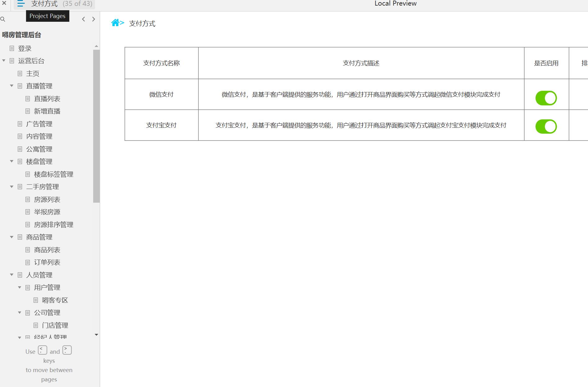Screen dimensions: 588x387
Task: Click the page icon beside 直播列表
Action: point(28,99)
